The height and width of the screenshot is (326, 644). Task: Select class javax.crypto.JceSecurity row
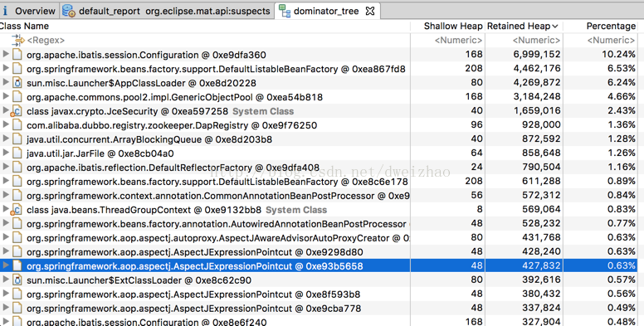pyautogui.click(x=319, y=111)
